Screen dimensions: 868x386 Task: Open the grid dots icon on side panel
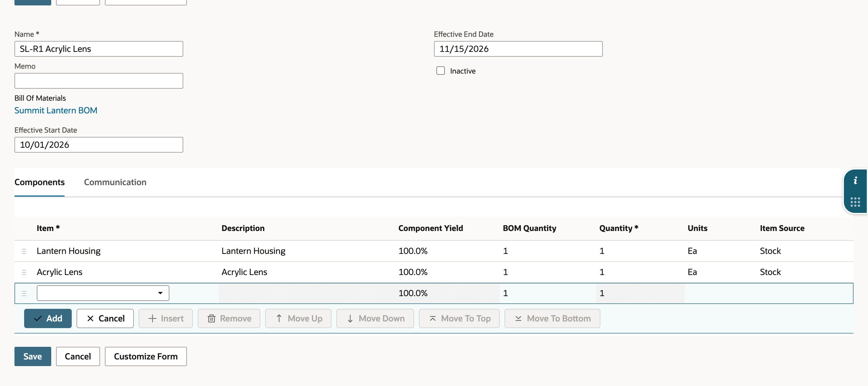(x=855, y=202)
